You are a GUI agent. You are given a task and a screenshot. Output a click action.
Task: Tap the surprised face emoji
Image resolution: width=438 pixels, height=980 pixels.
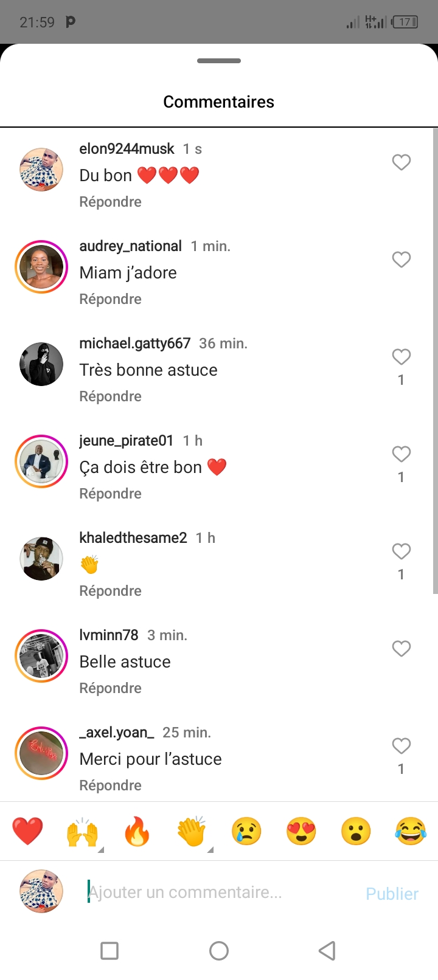pyautogui.click(x=356, y=831)
